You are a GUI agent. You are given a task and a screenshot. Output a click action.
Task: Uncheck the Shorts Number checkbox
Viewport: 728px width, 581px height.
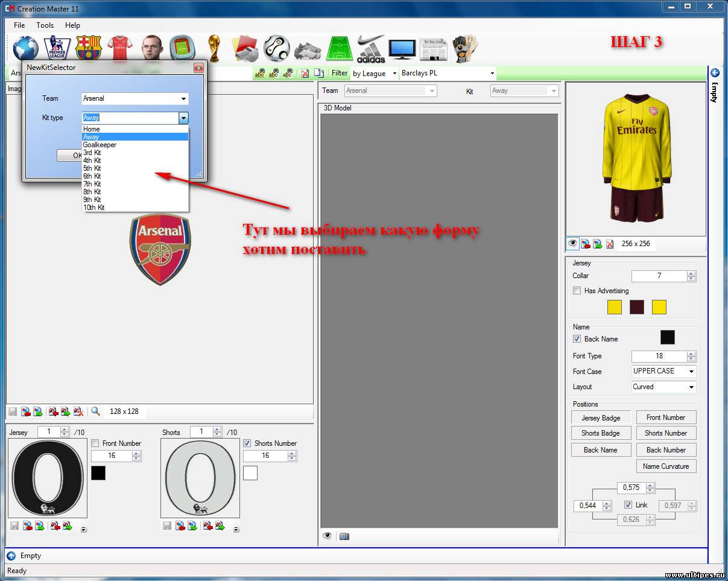click(247, 443)
